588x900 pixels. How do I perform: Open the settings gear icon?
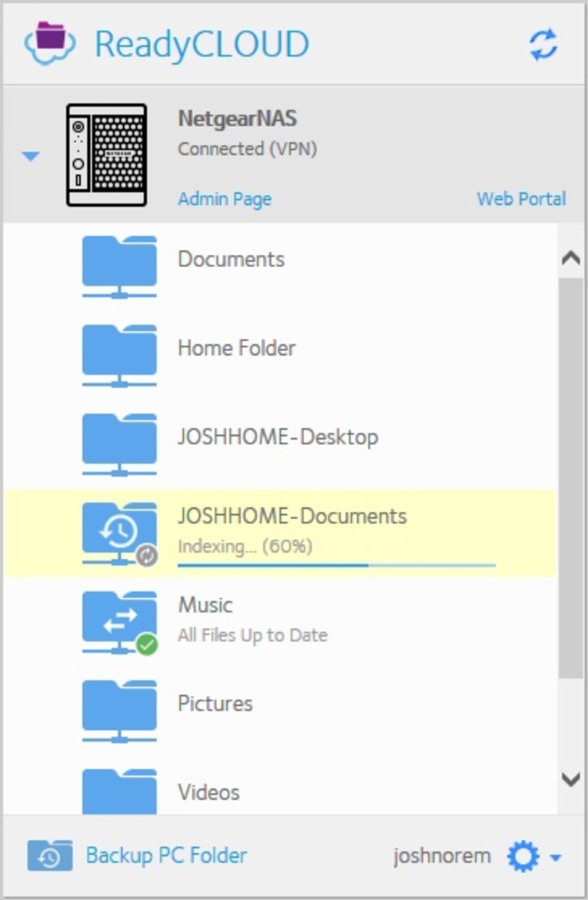[523, 856]
